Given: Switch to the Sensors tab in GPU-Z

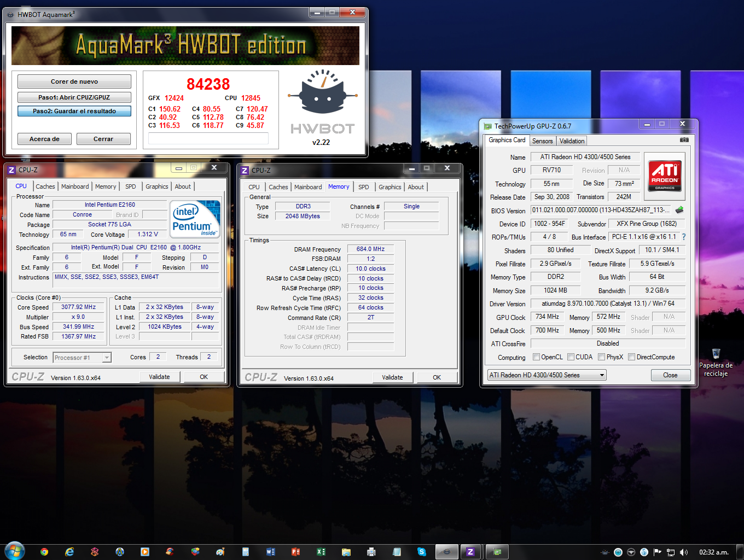Looking at the screenshot, I should (543, 141).
